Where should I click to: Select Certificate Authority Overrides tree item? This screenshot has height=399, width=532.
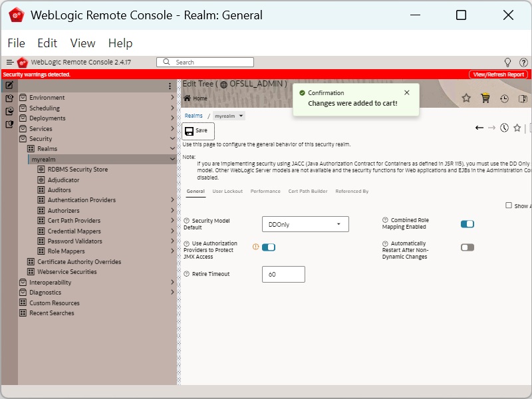point(79,261)
